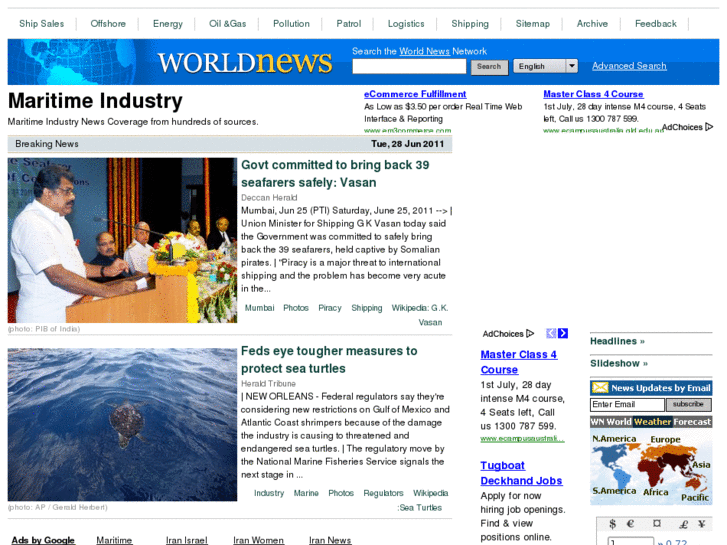Click the email envelope icon
This screenshot has height=545, width=727.
(x=600, y=388)
